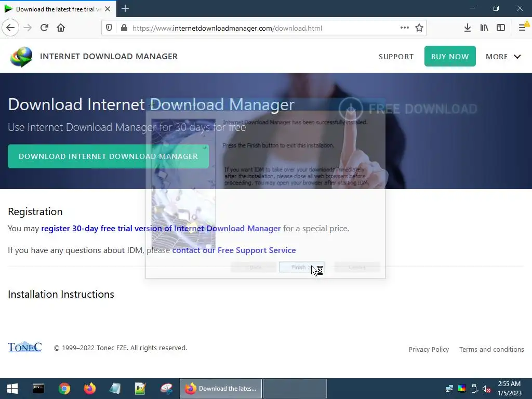Expand the MORE dropdown menu
532x399 pixels.
click(503, 57)
